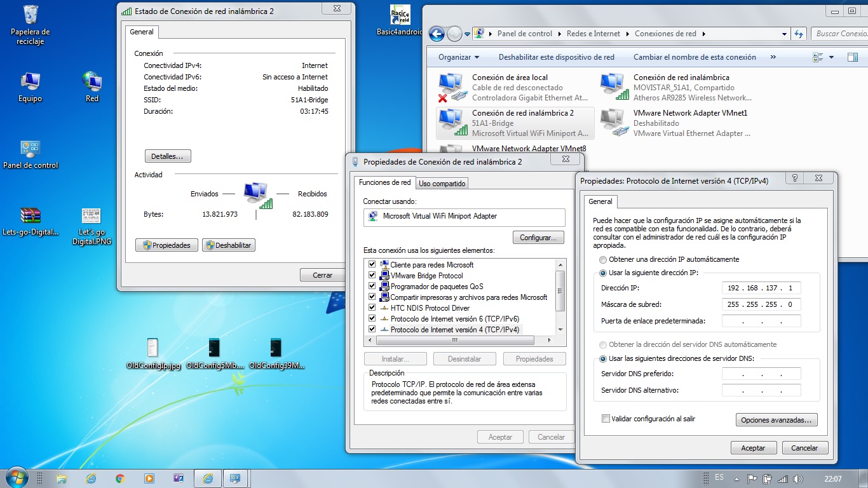
Task: Click the Detalles... button
Action: pyautogui.click(x=168, y=156)
